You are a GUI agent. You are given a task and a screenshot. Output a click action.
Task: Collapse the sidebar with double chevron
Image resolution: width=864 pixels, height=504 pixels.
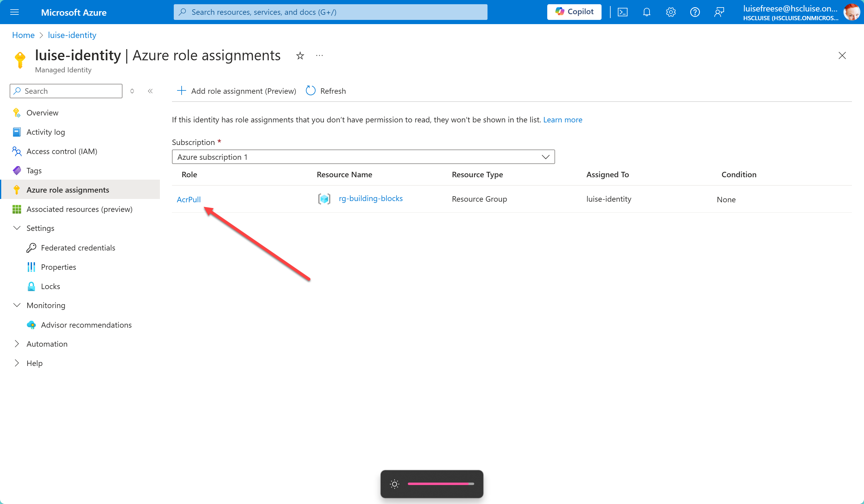[x=150, y=91]
